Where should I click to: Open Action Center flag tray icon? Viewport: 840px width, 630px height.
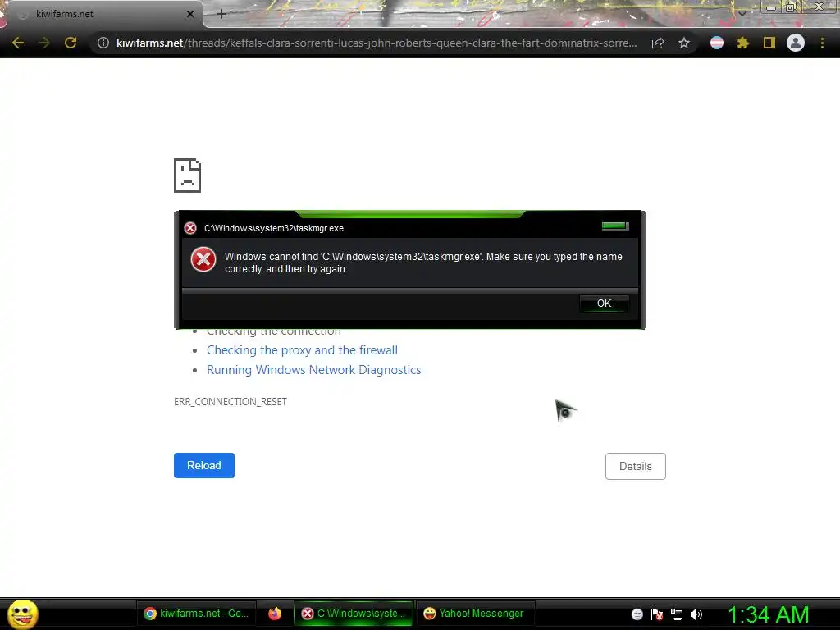(x=657, y=614)
